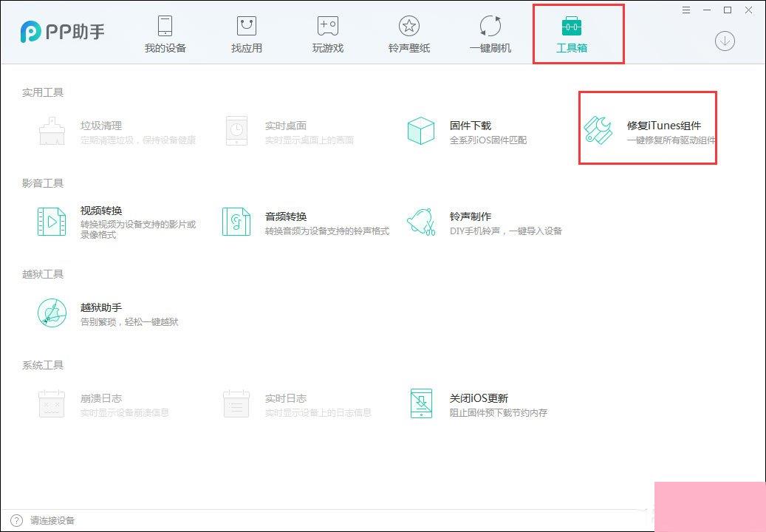Viewport: 766px width, 532px height.
Task: Switch to 一键刷机 tab label
Action: click(490, 48)
